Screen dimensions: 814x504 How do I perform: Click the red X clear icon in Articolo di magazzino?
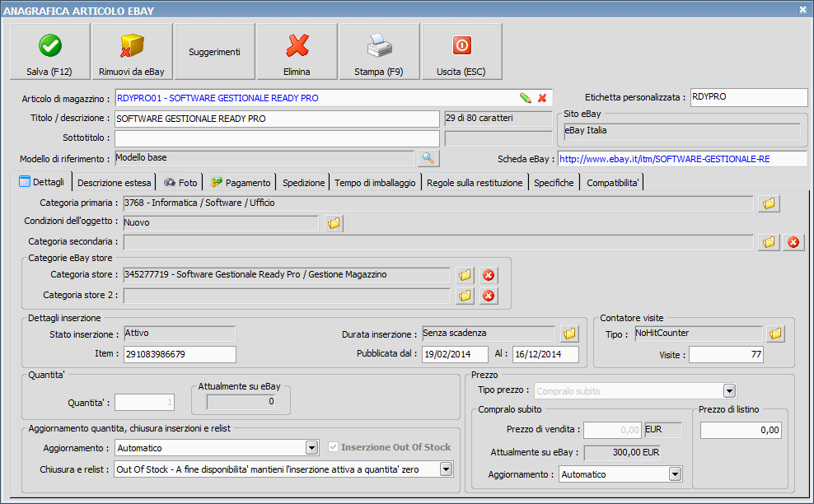pyautogui.click(x=542, y=97)
